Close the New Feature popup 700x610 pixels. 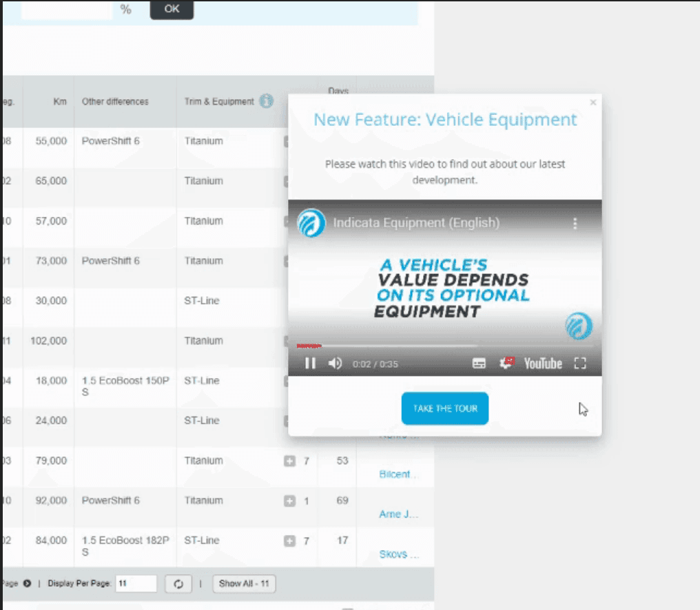[593, 102]
